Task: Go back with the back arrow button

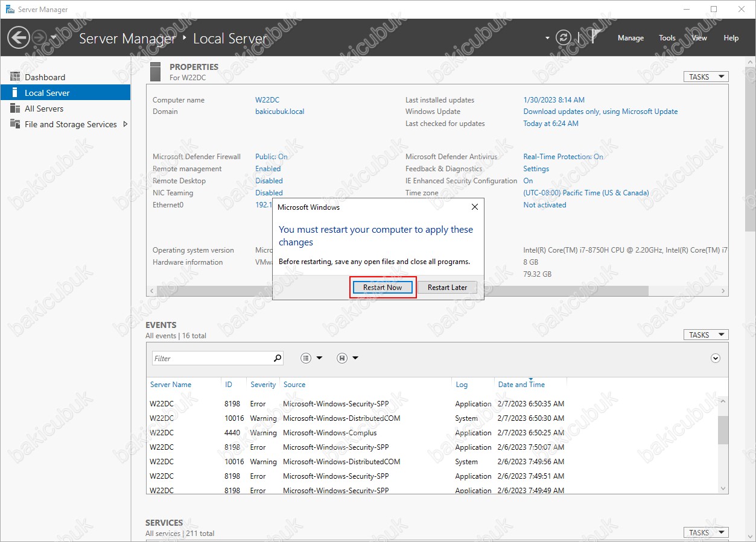Action: click(x=18, y=37)
